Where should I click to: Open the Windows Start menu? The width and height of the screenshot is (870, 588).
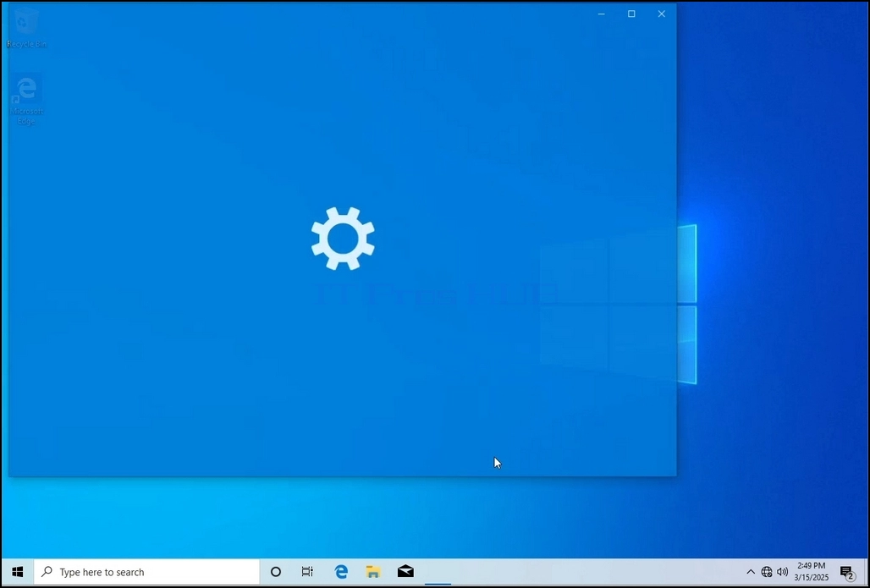[x=17, y=571]
